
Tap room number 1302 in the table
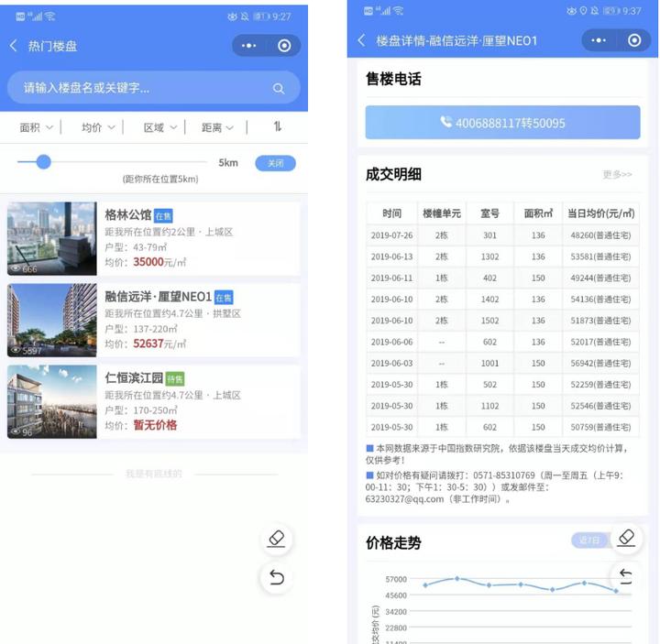489,257
